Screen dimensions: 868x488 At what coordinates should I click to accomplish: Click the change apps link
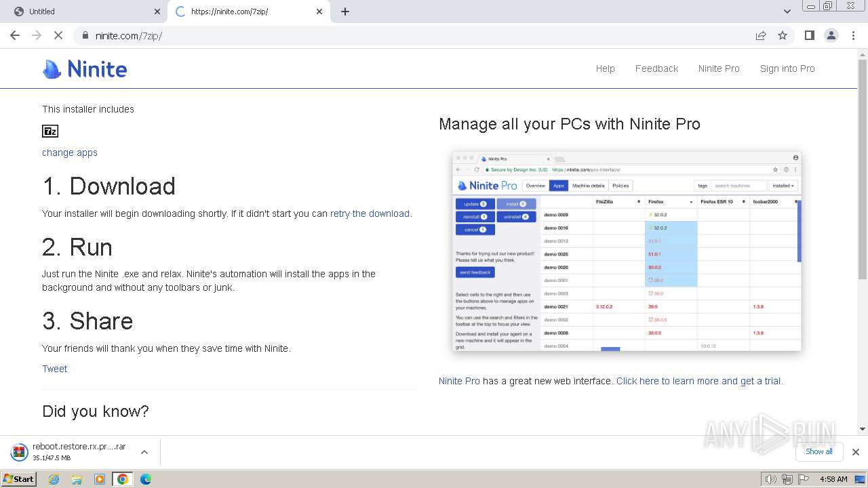coord(70,152)
